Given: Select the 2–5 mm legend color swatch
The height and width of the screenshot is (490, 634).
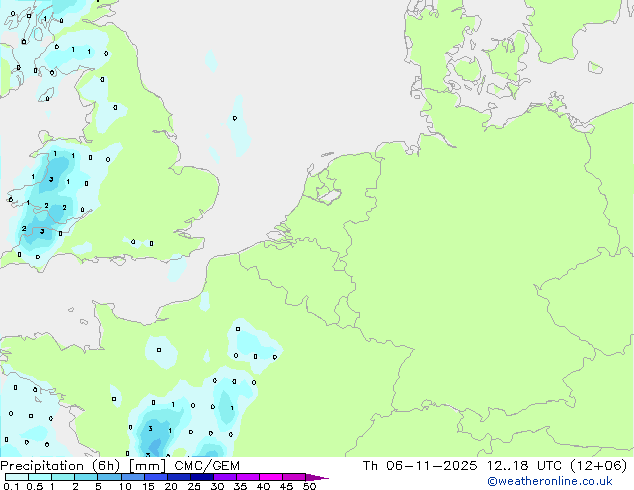Looking at the screenshot, I should click(86, 477).
